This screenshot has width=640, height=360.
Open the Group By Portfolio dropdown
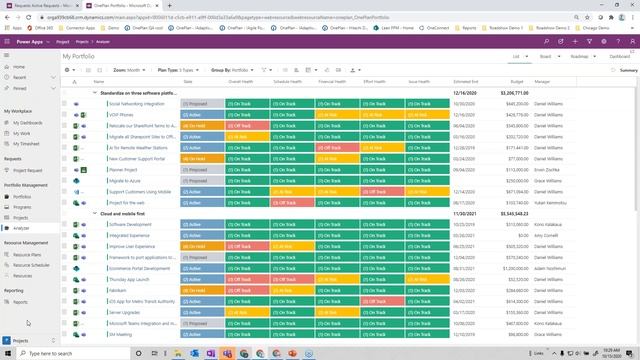tap(232, 70)
